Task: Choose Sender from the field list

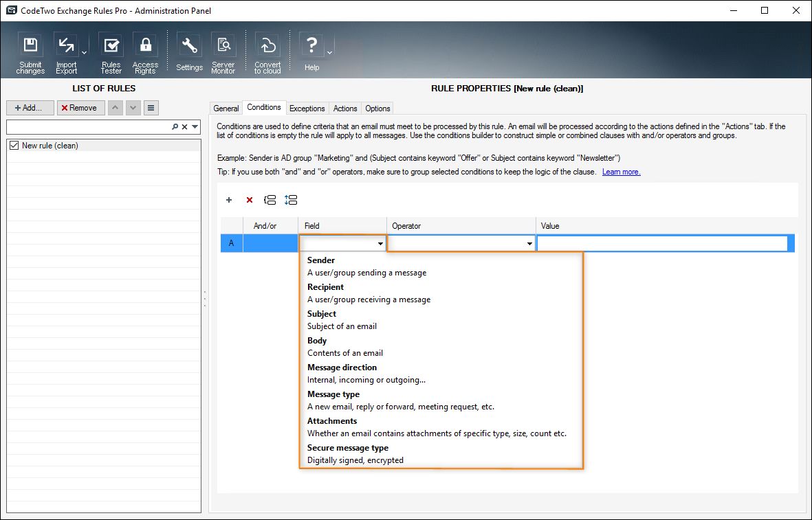Action: pos(441,267)
